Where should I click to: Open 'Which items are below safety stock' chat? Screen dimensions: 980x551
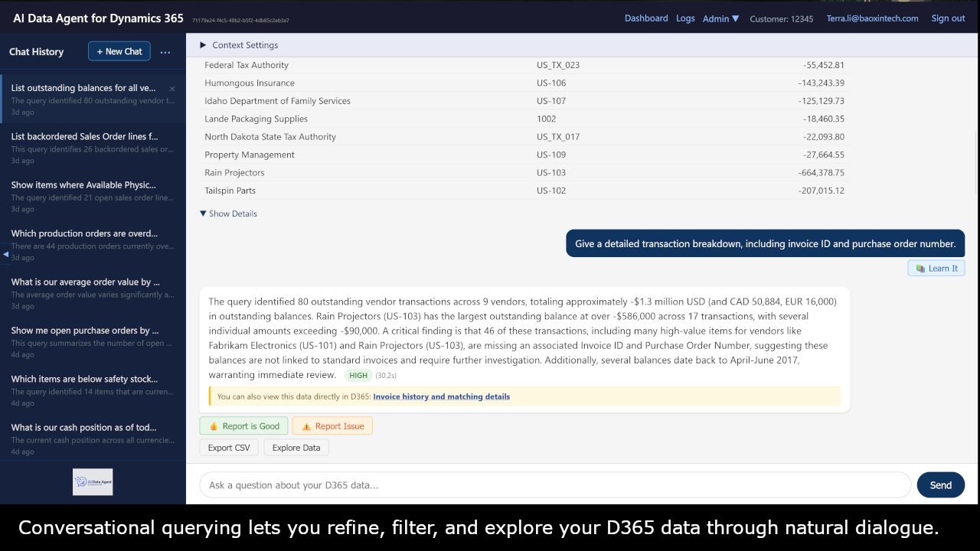click(x=93, y=390)
